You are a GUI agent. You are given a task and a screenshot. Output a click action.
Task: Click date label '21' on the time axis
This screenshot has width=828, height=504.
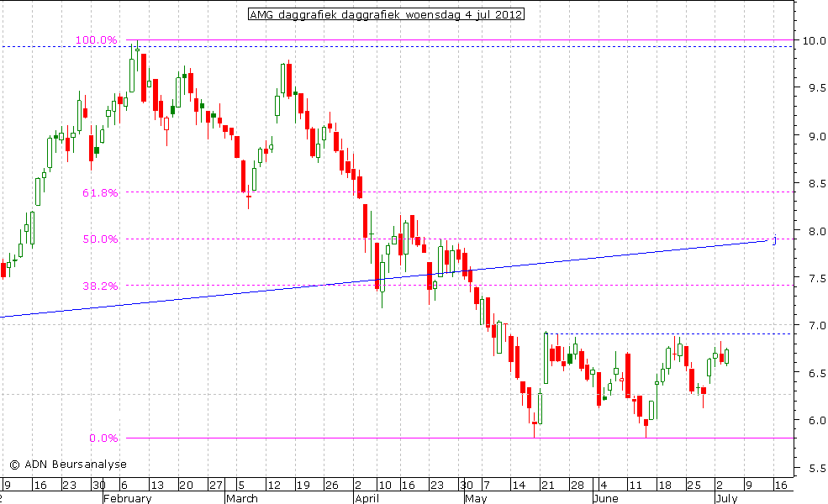pyautogui.click(x=547, y=485)
